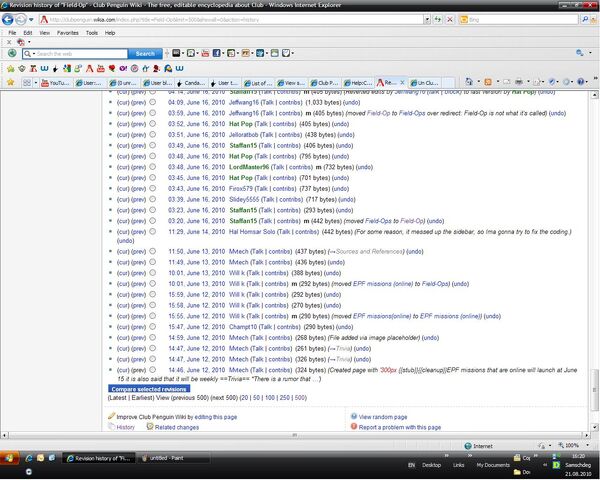
Task: Click the green globe icon beside search box
Action: point(12,53)
